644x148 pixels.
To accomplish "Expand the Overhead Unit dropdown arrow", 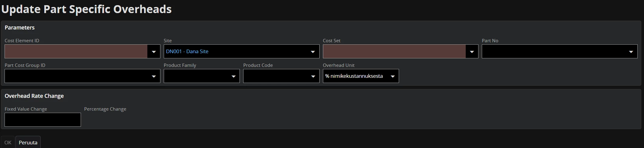I will [393, 76].
